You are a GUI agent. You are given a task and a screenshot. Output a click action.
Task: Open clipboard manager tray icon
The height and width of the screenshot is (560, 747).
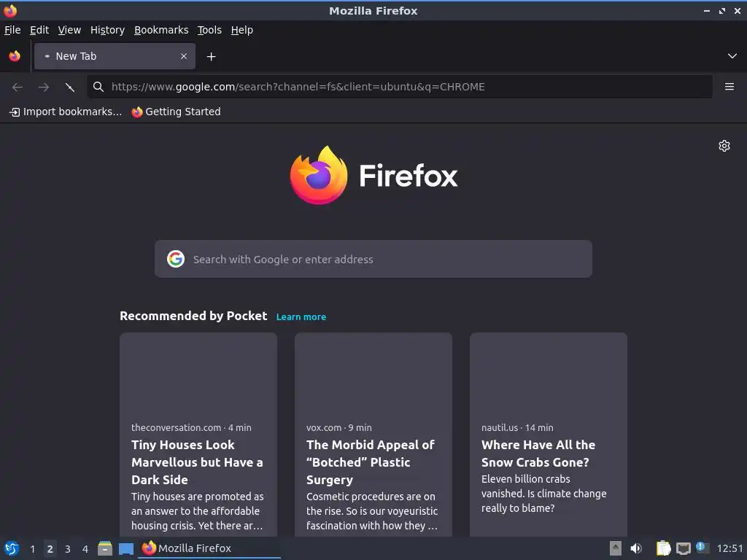coord(663,548)
